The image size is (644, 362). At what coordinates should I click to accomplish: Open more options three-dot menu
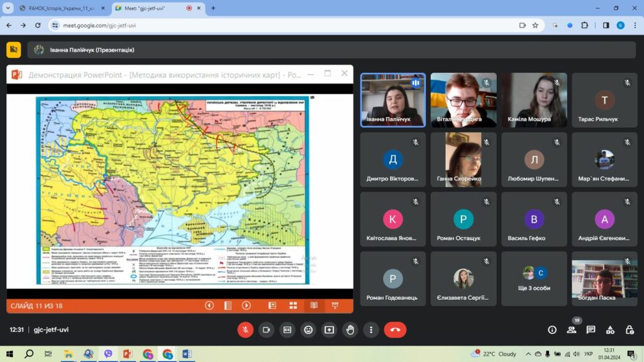coord(371,329)
